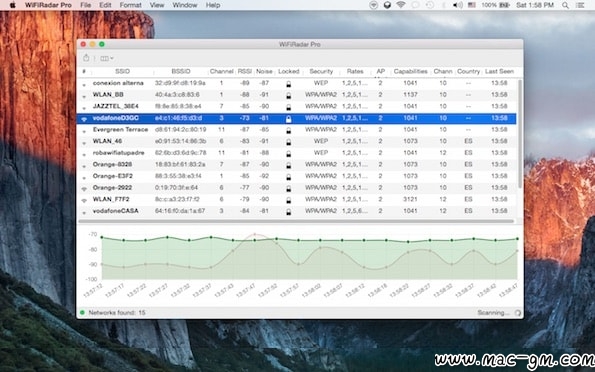Select the robawifiatupadre network
This screenshot has height=372, width=595.
click(x=296, y=153)
